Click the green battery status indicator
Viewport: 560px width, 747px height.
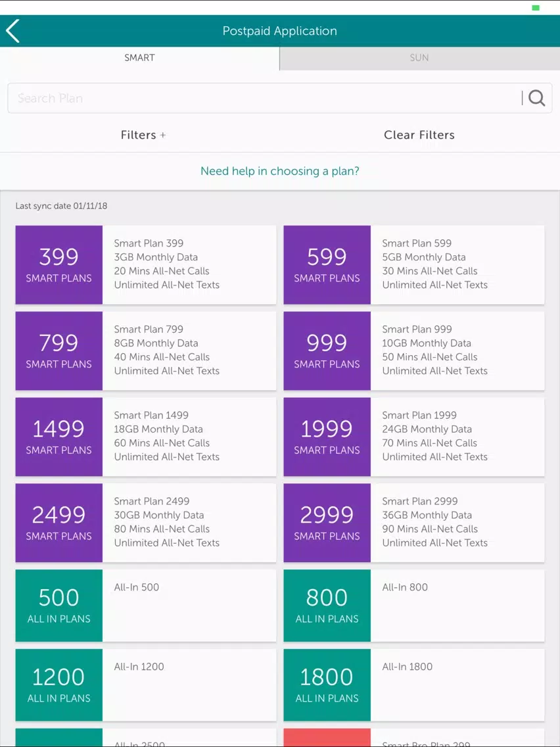[x=536, y=8]
